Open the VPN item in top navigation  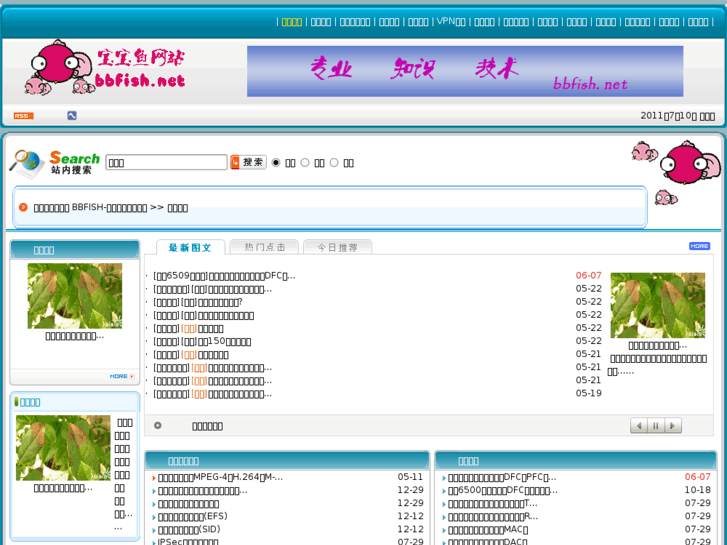click(451, 21)
